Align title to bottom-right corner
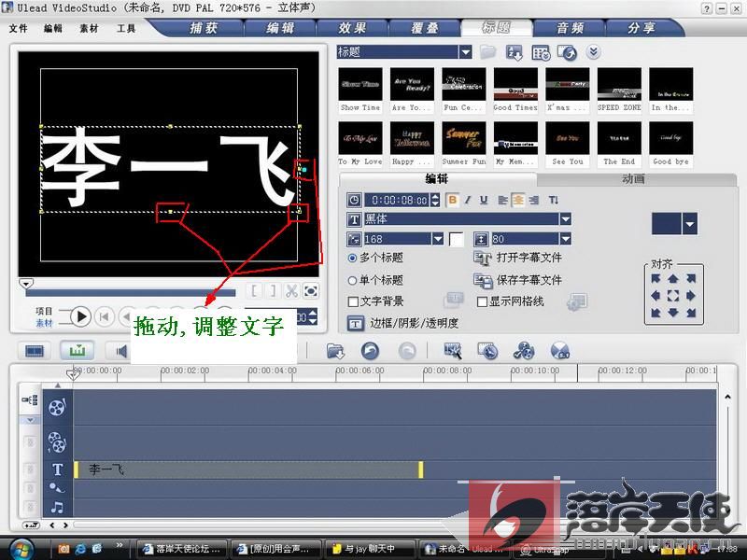Image resolution: width=747 pixels, height=560 pixels. coord(691,313)
